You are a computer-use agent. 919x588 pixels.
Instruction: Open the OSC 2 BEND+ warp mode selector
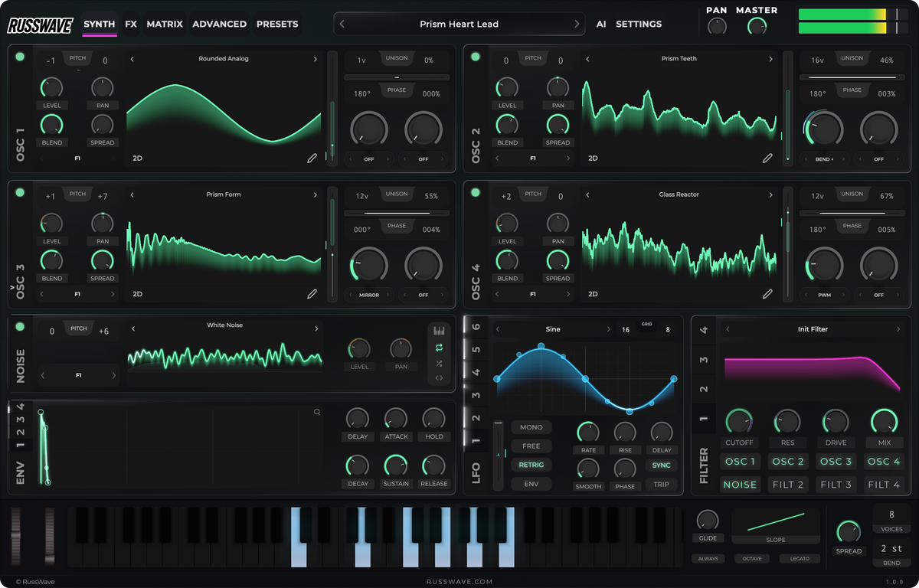(x=825, y=159)
